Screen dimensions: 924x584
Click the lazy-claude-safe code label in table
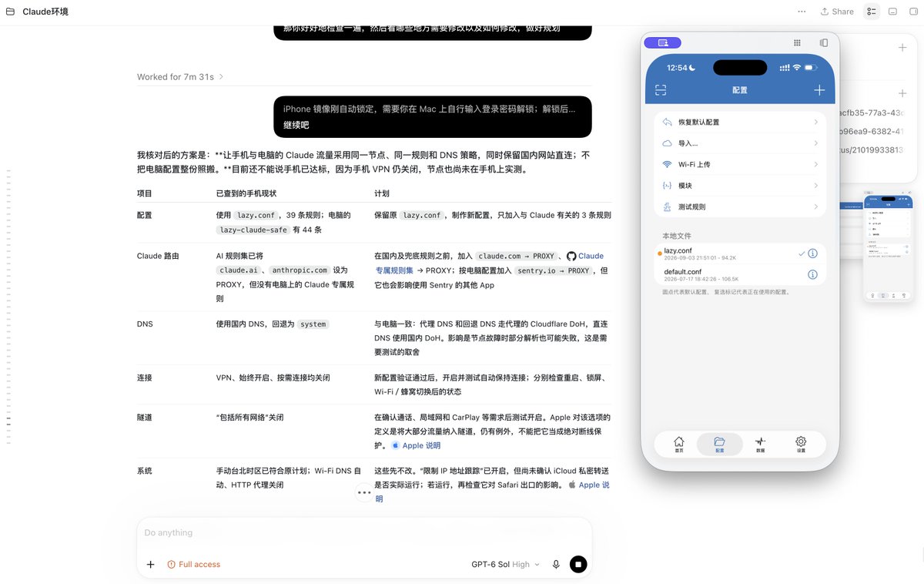(x=253, y=230)
